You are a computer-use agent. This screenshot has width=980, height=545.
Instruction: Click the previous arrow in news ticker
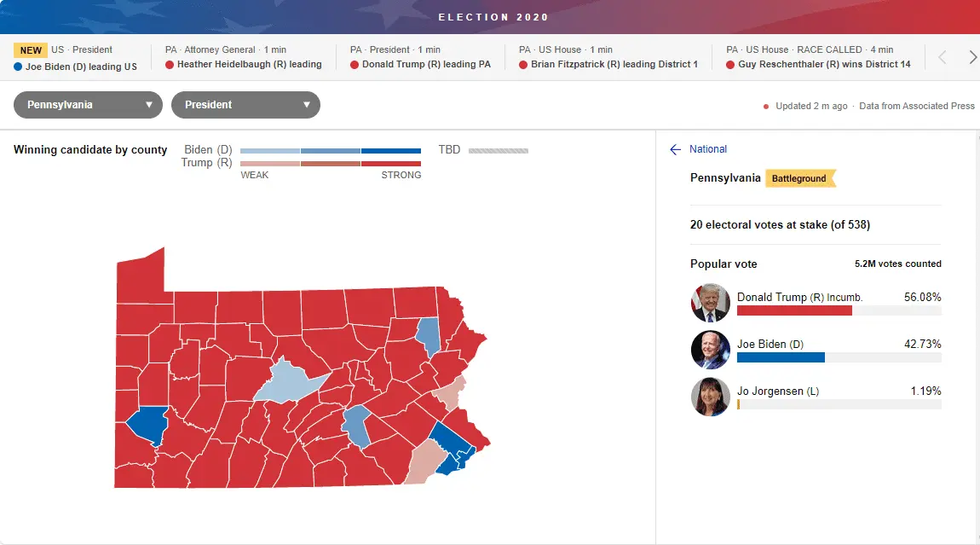[943, 57]
